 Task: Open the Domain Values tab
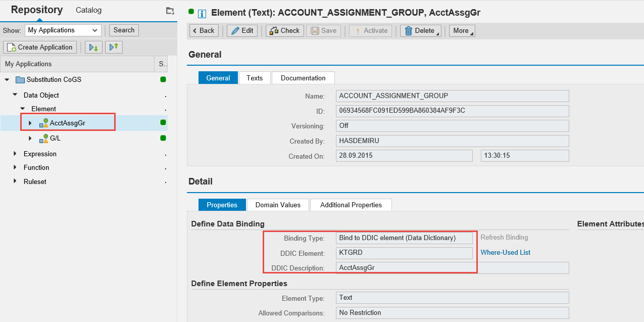278,205
